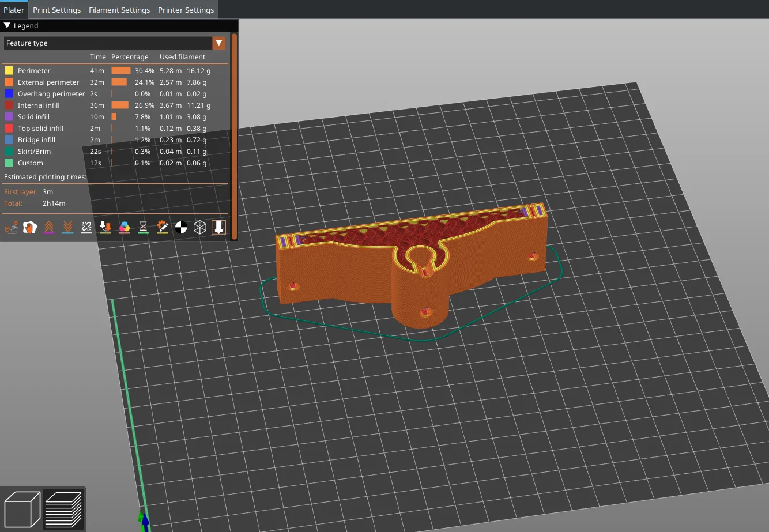
Task: Toggle shells wireframe cube display
Action: tap(200, 228)
